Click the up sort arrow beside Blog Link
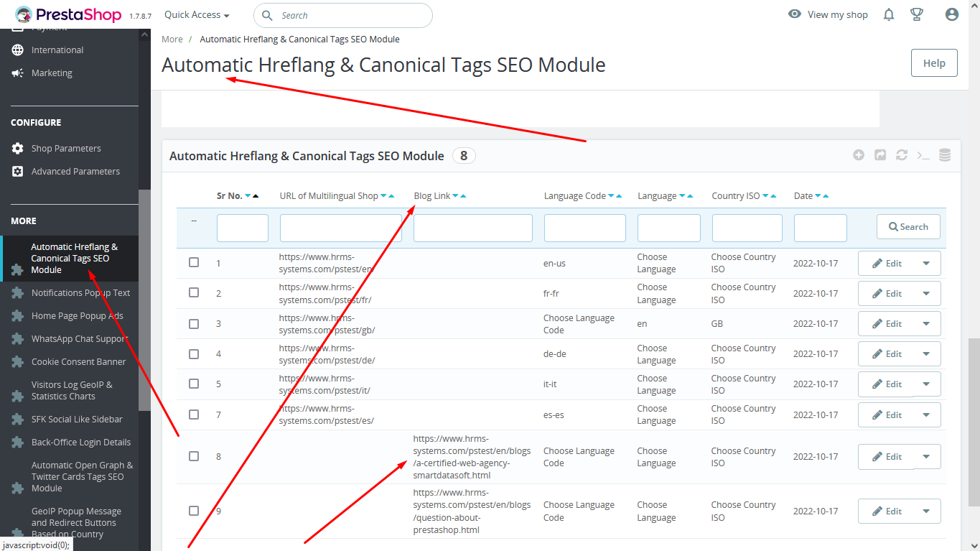This screenshot has width=980, height=551. pos(463,196)
